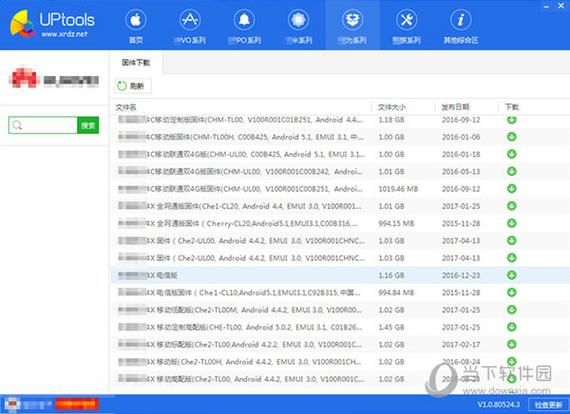Click the UPtools logo
The height and width of the screenshot is (414, 570).
pyautogui.click(x=52, y=24)
